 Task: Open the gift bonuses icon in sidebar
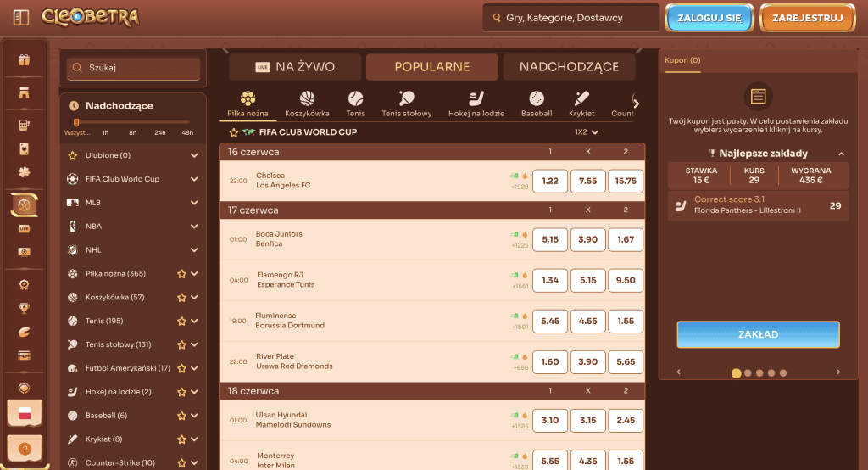pyautogui.click(x=24, y=60)
